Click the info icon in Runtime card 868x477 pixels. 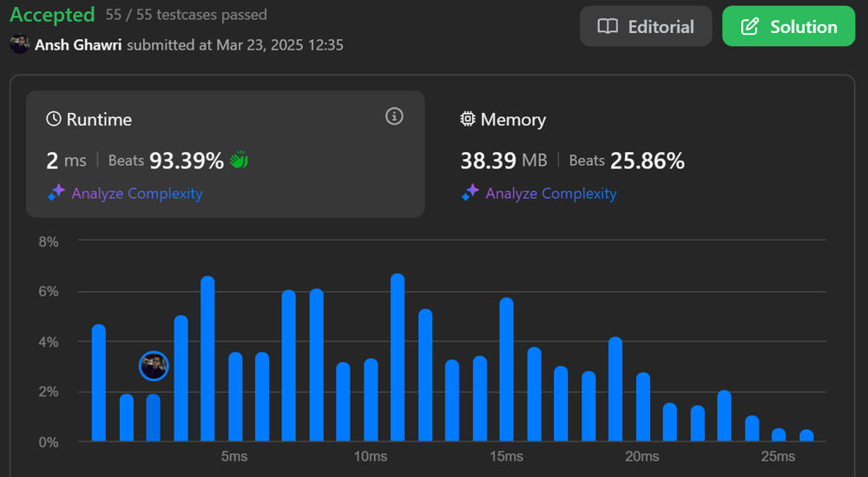(394, 116)
